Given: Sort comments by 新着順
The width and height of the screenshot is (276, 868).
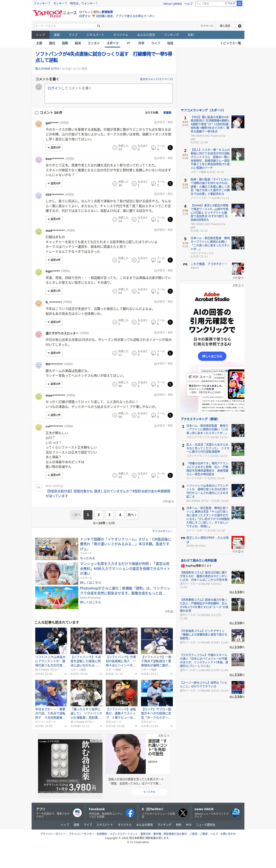Looking at the screenshot, I should (167, 113).
